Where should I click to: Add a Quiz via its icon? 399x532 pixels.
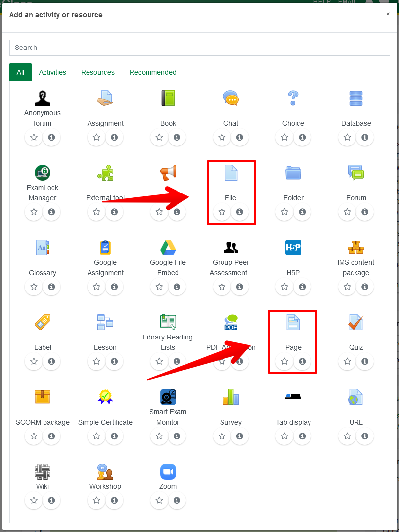click(356, 322)
